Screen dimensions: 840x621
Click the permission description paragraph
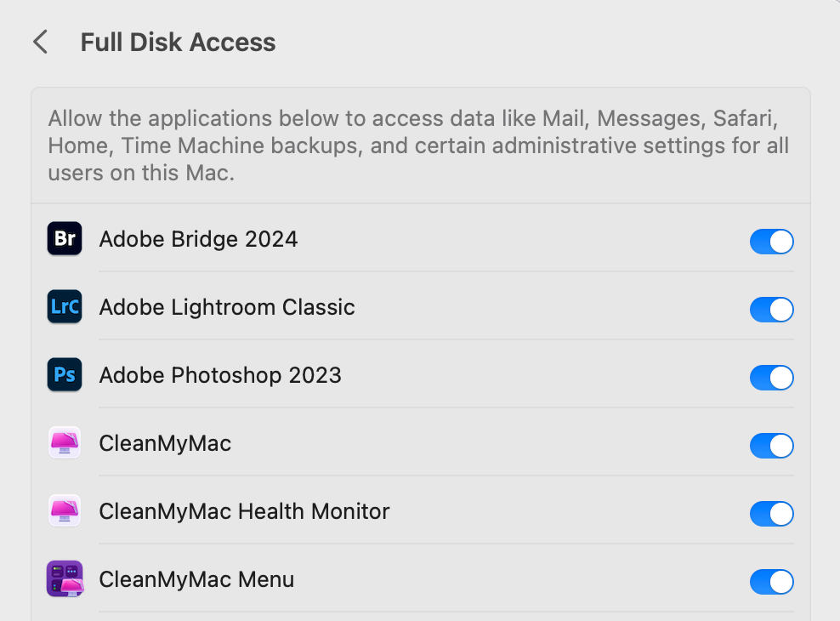[x=418, y=145]
